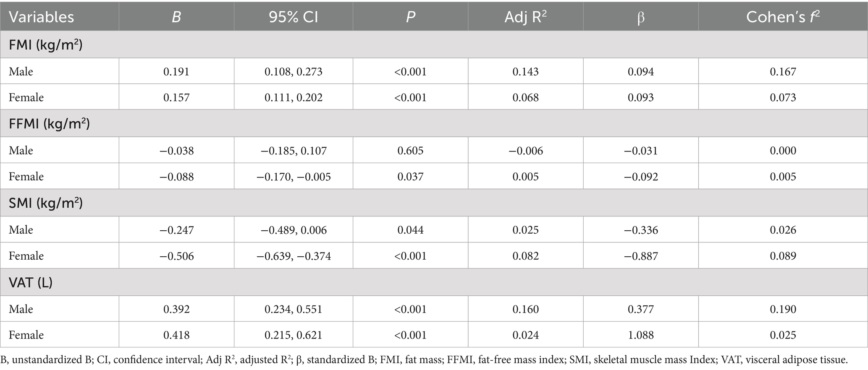Select the P value 0.037
The height and width of the screenshot is (370, 868).
(x=410, y=177)
